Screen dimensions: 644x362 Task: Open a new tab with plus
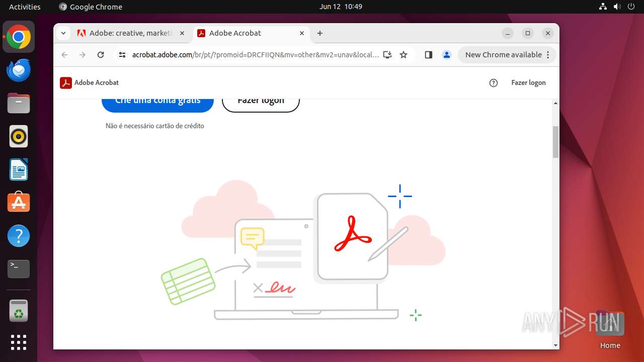pos(320,33)
